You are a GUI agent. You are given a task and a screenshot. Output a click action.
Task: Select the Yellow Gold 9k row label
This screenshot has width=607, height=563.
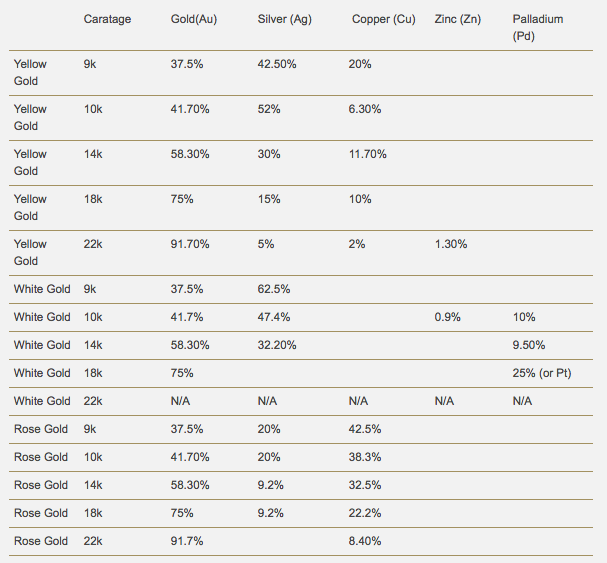30,72
